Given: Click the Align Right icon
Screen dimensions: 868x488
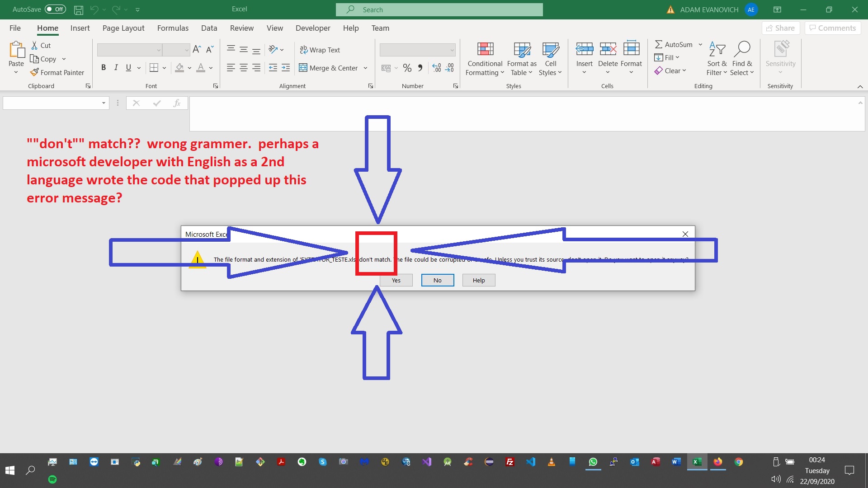Looking at the screenshot, I should (256, 68).
